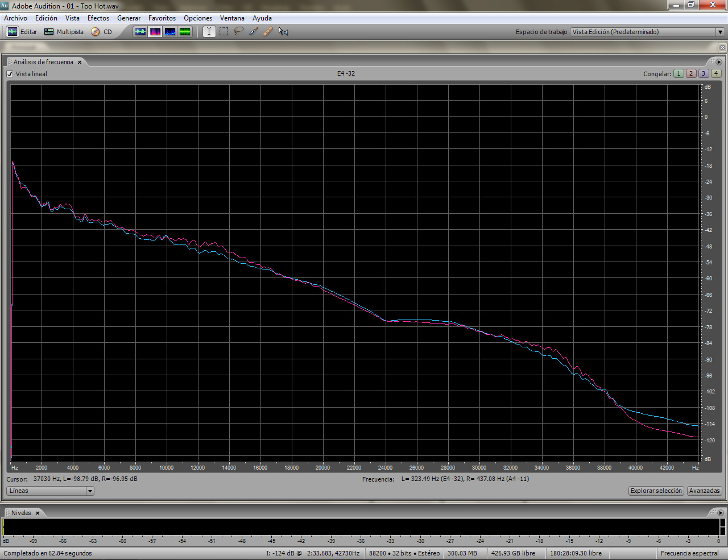The width and height of the screenshot is (728, 560).
Task: Select the effects paintbrush tool
Action: pyautogui.click(x=254, y=32)
